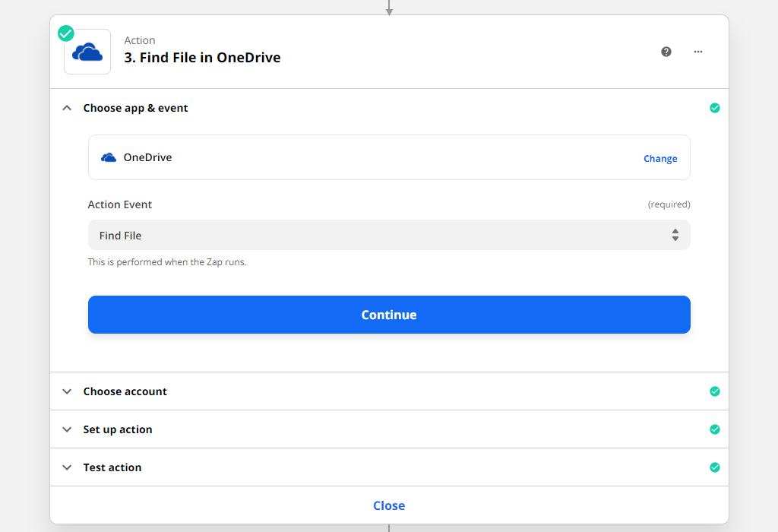Open the three-dot options menu

(697, 52)
